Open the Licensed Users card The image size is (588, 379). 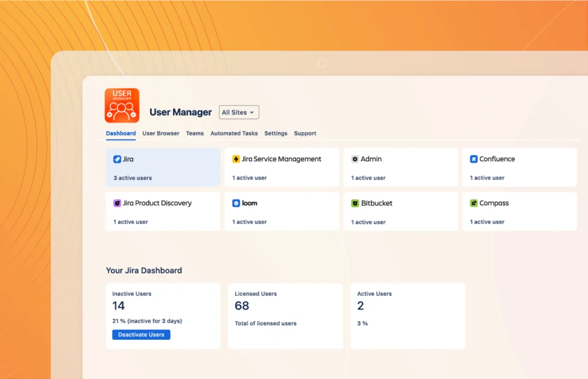pyautogui.click(x=285, y=316)
